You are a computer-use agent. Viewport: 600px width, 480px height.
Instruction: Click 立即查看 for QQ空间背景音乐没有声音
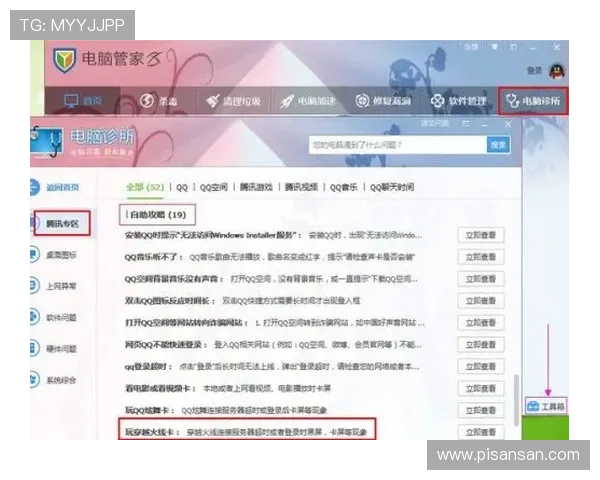click(x=481, y=279)
